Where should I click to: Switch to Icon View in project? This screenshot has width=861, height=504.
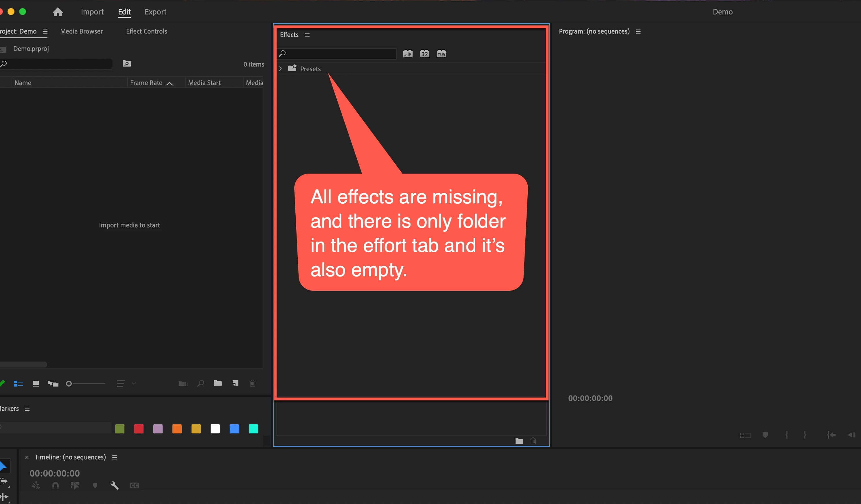36,383
